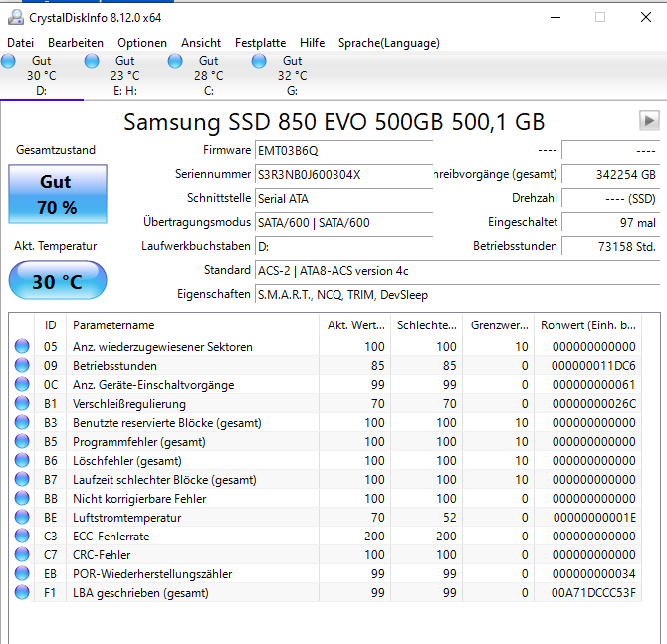The width and height of the screenshot is (667, 644).
Task: Click status orb of attribute B6 row
Action: 22,460
